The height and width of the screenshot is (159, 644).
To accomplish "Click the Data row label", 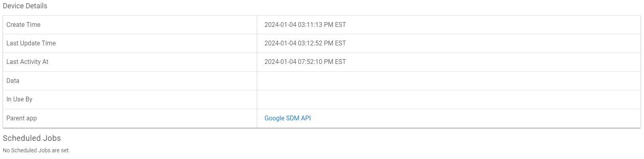I will tap(13, 80).
